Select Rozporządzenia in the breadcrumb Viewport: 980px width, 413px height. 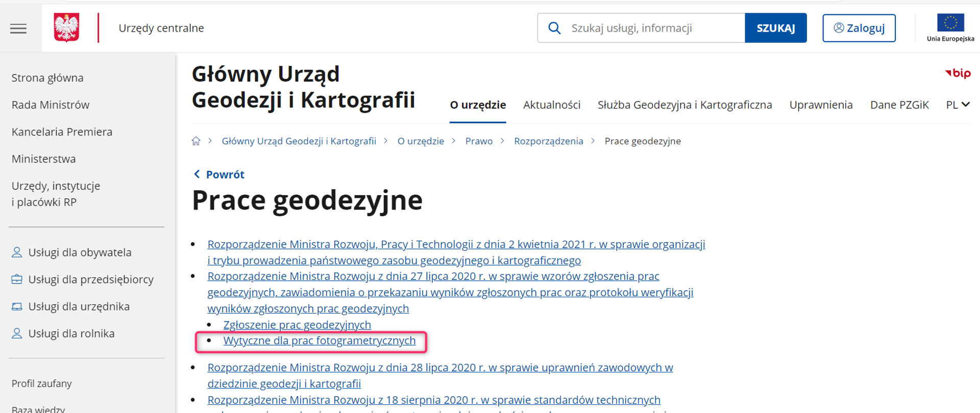coord(548,141)
